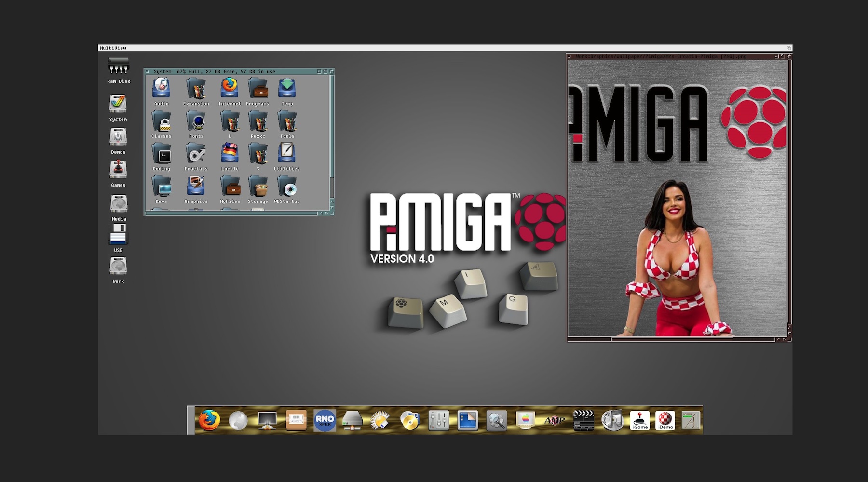Open the Internet drawer in System window
Screen dimensions: 868x482
(x=230, y=89)
